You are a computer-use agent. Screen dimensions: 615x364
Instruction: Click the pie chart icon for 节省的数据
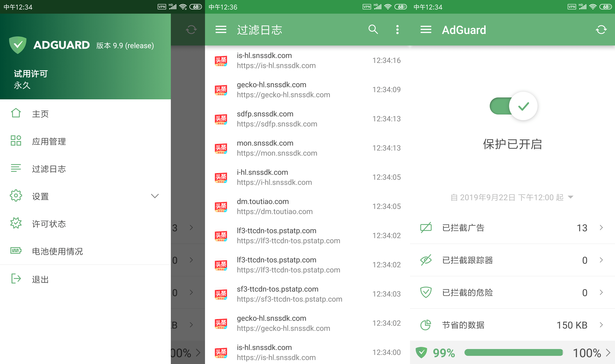pyautogui.click(x=425, y=325)
